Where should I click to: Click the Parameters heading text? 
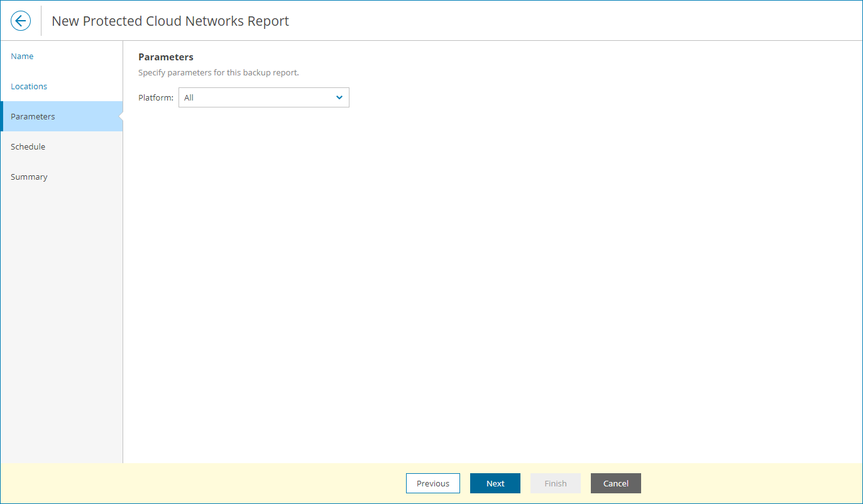pyautogui.click(x=165, y=57)
